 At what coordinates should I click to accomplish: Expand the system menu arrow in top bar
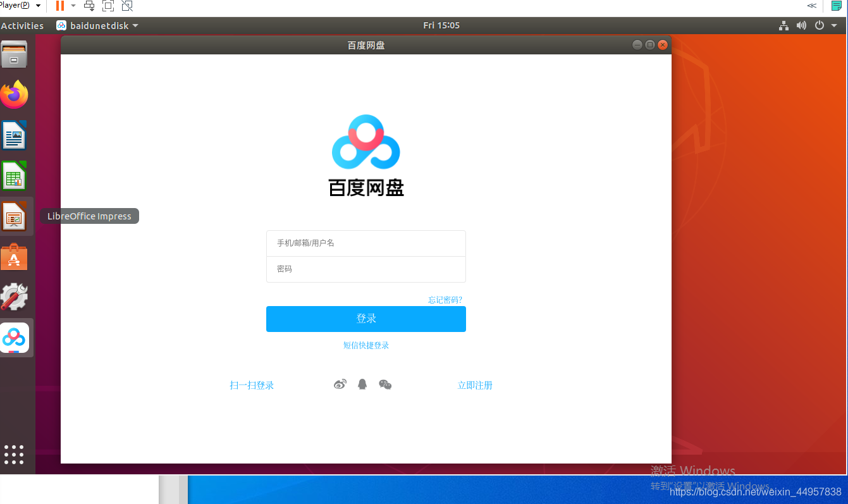point(834,25)
